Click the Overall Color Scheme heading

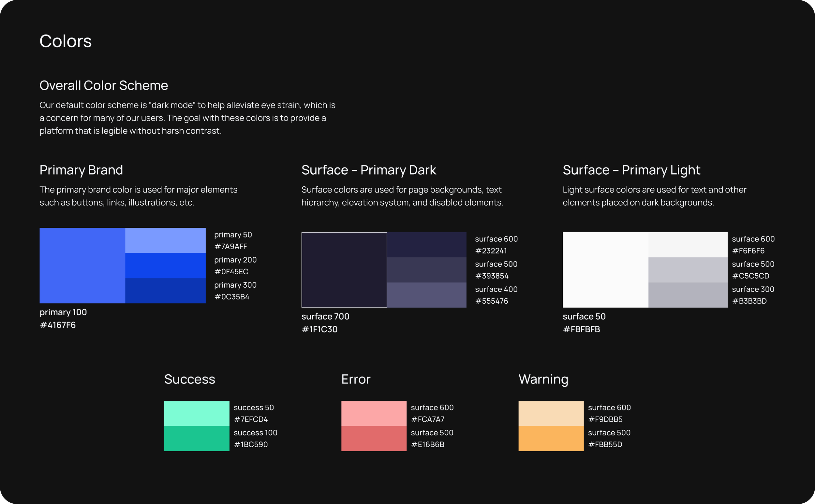click(x=104, y=85)
